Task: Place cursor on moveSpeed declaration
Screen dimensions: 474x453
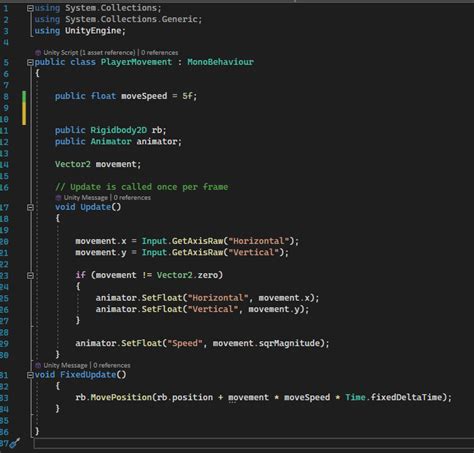Action: point(144,96)
